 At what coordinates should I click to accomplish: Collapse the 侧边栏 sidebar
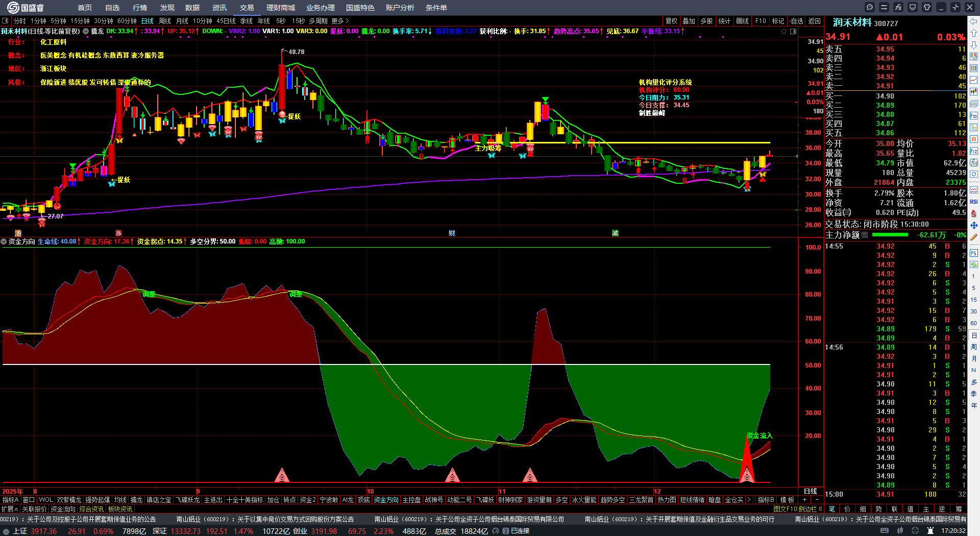pos(811,509)
